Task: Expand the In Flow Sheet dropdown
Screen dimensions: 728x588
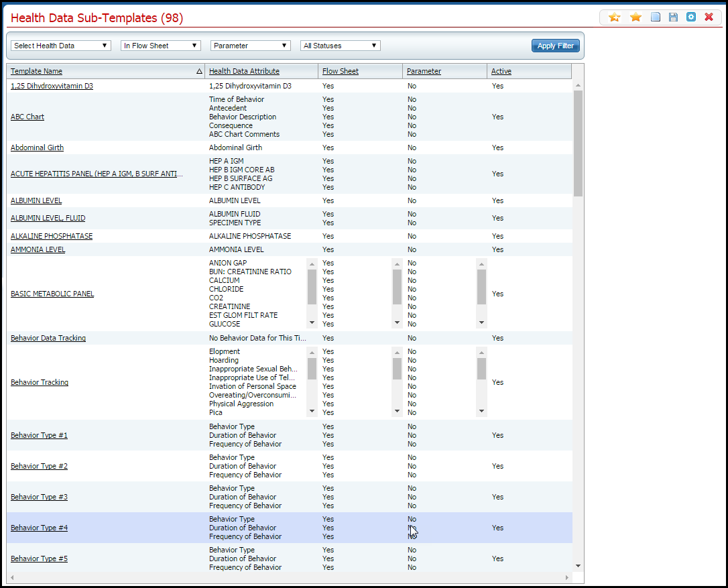Action: tap(160, 46)
